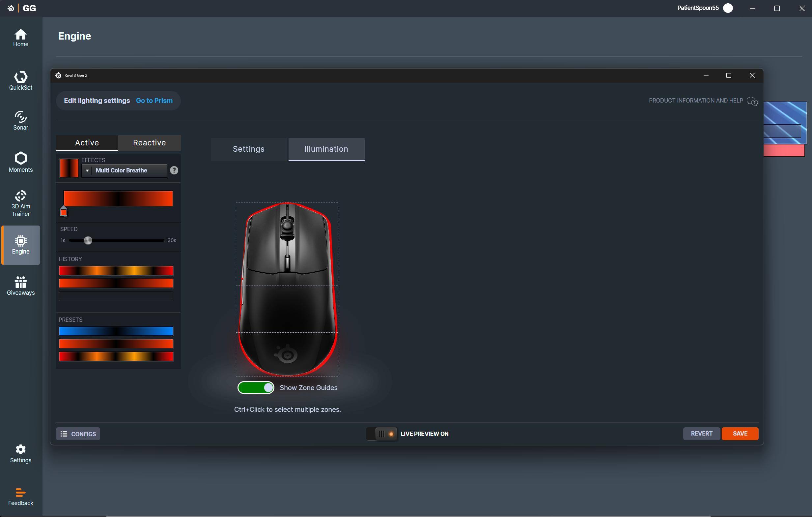This screenshot has height=517, width=812.
Task: Select the blue breathe preset swatch
Action: [x=116, y=331]
